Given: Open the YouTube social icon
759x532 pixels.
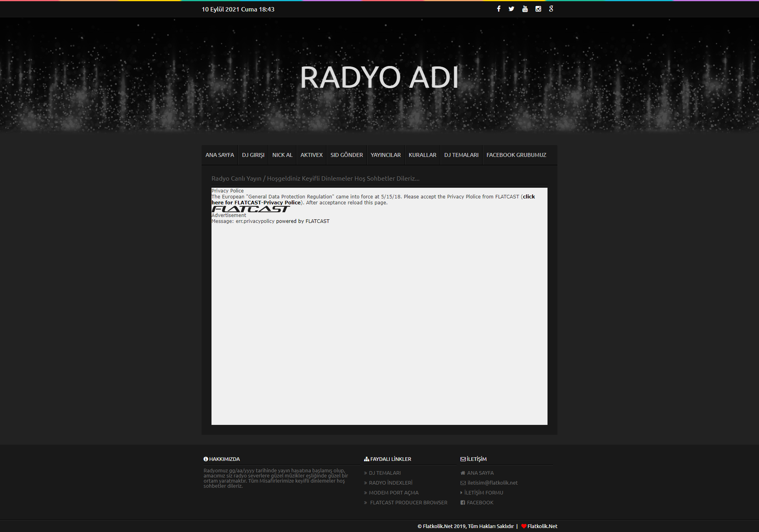Looking at the screenshot, I should coord(525,9).
